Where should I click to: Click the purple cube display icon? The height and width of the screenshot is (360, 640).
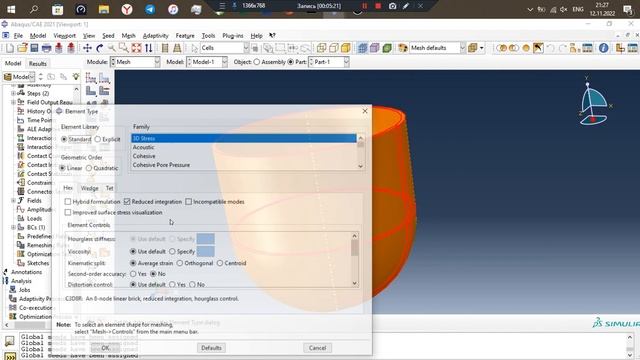(x=374, y=48)
